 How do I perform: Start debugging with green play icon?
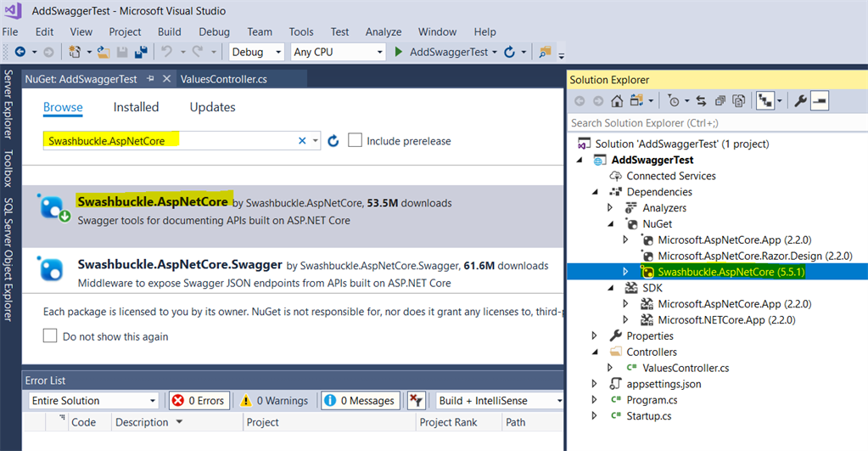398,52
